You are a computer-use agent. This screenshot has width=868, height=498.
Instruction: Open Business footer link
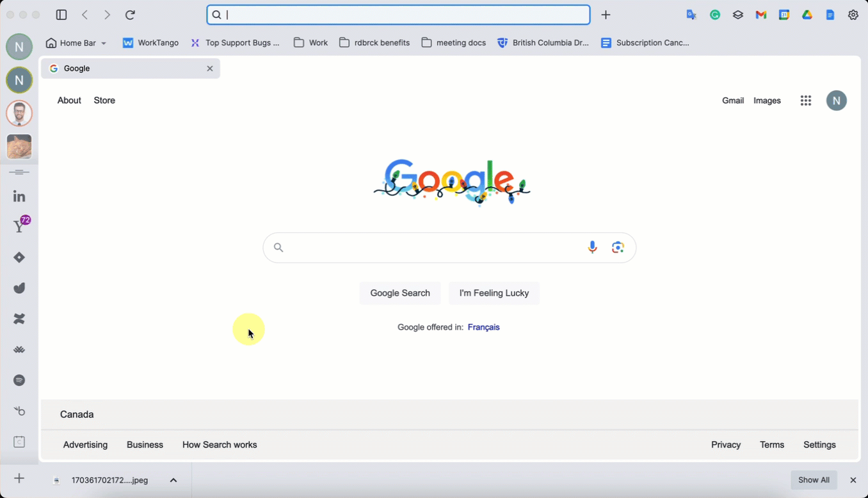click(x=145, y=445)
